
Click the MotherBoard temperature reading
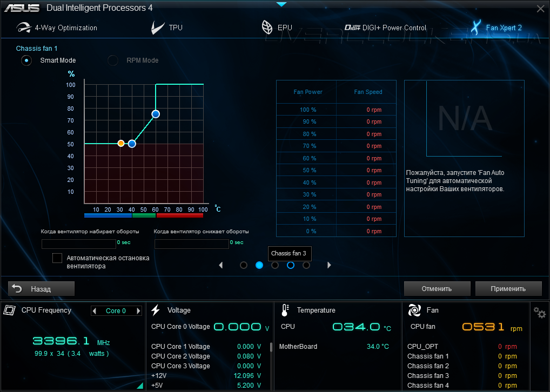click(x=334, y=347)
